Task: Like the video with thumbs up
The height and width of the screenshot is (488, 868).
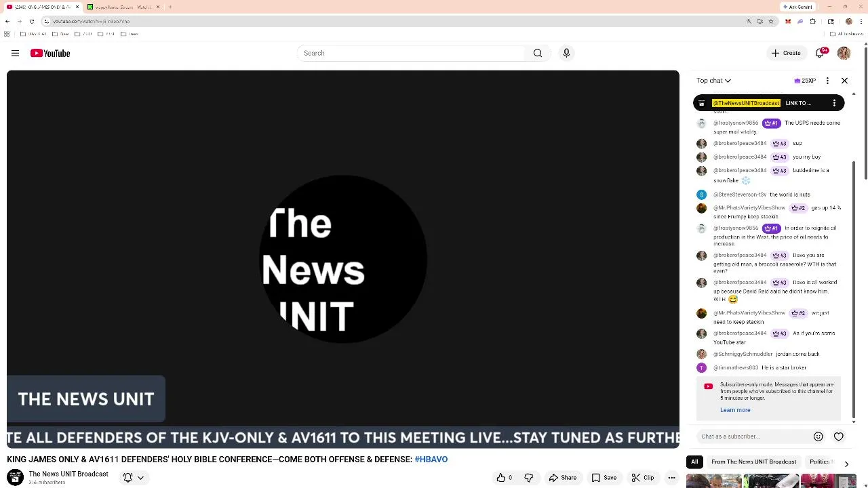Action: point(504,478)
